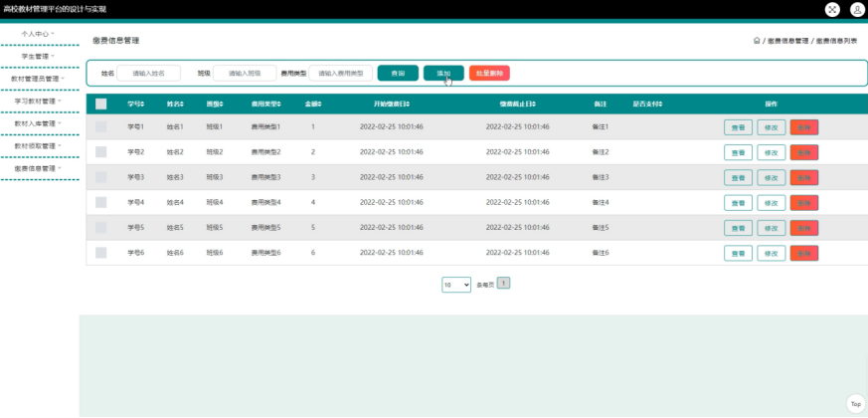View details of 学号3 row
This screenshot has width=868, height=418.
pyautogui.click(x=738, y=178)
